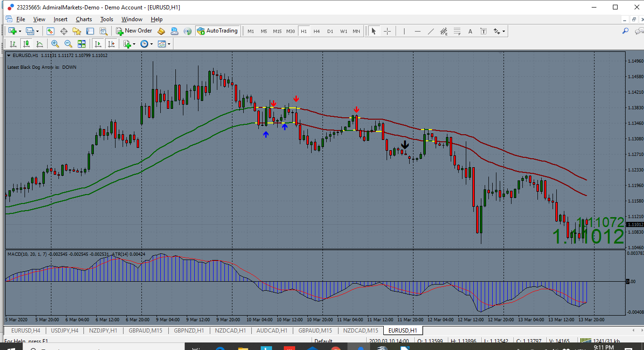Switch to the AUDCAD,H1 chart tab

272,330
